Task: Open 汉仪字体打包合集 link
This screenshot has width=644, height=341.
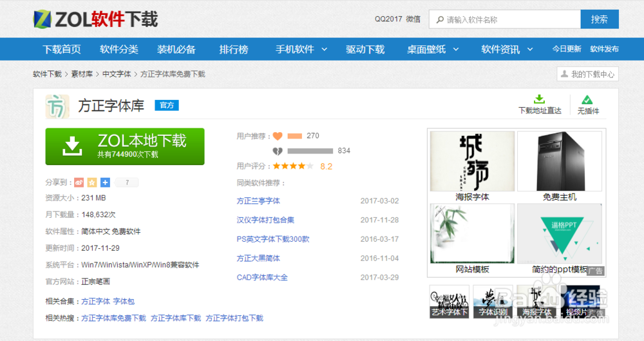Action: (x=265, y=220)
